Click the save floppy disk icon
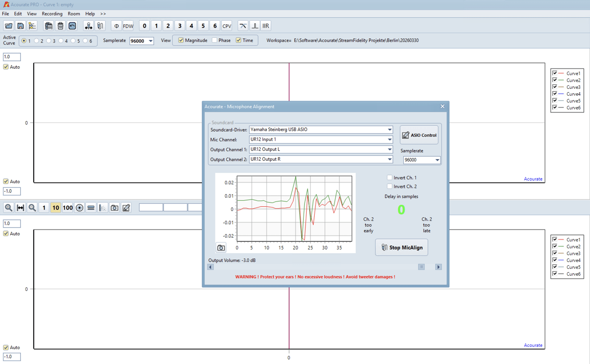590x364 pixels. click(21, 26)
